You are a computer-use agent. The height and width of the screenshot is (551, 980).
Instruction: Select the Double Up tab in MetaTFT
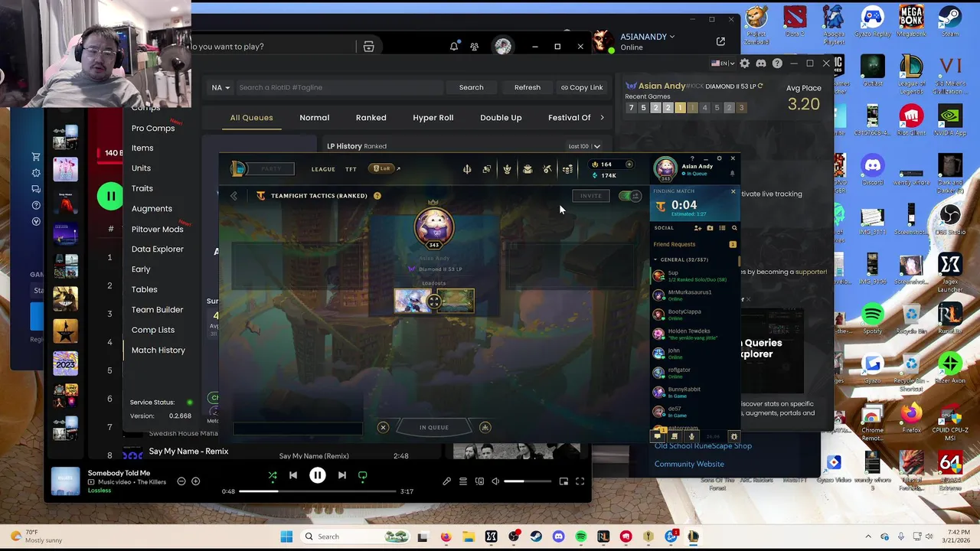(x=501, y=118)
